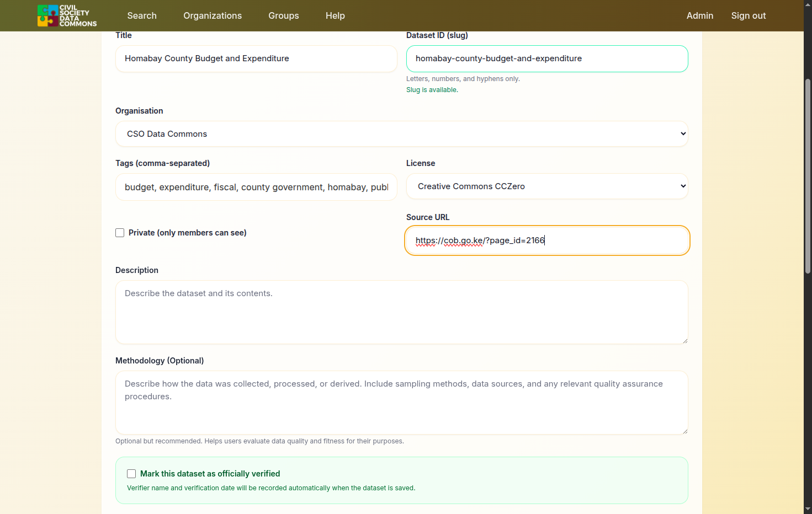Click the Tags comma-separated field

point(256,187)
